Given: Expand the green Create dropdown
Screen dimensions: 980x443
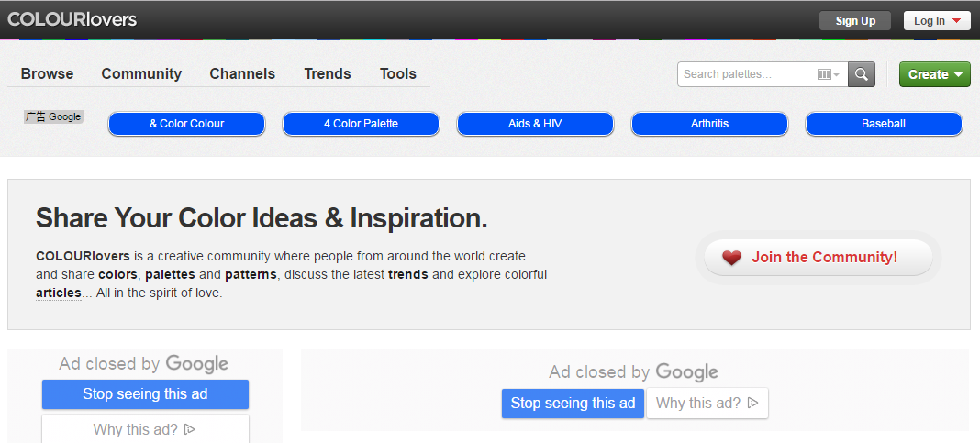Looking at the screenshot, I should (x=934, y=74).
